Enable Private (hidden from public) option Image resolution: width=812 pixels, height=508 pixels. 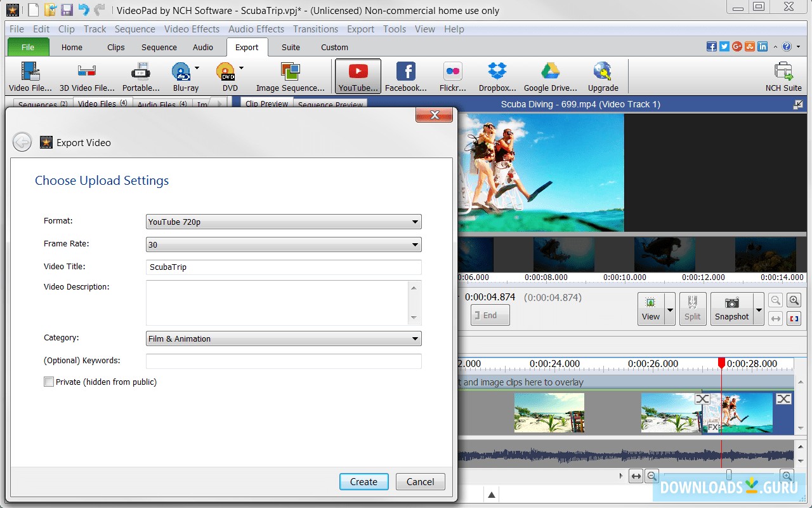pyautogui.click(x=49, y=382)
